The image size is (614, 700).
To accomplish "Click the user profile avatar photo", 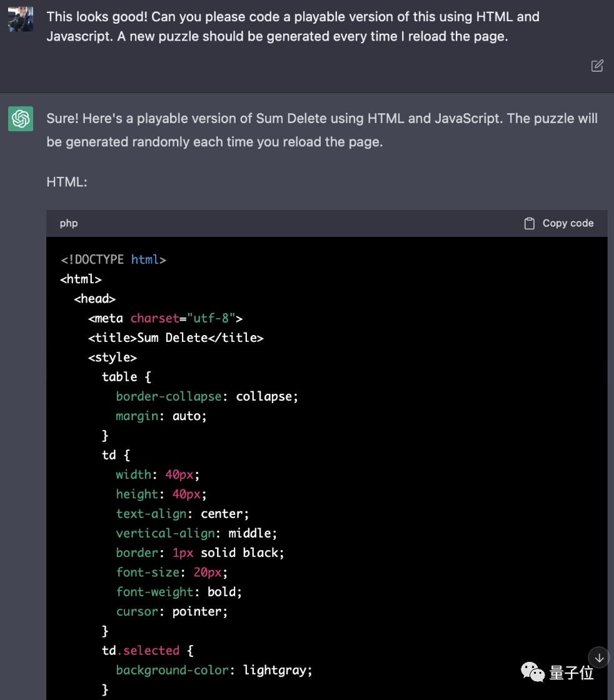I will pos(21,20).
